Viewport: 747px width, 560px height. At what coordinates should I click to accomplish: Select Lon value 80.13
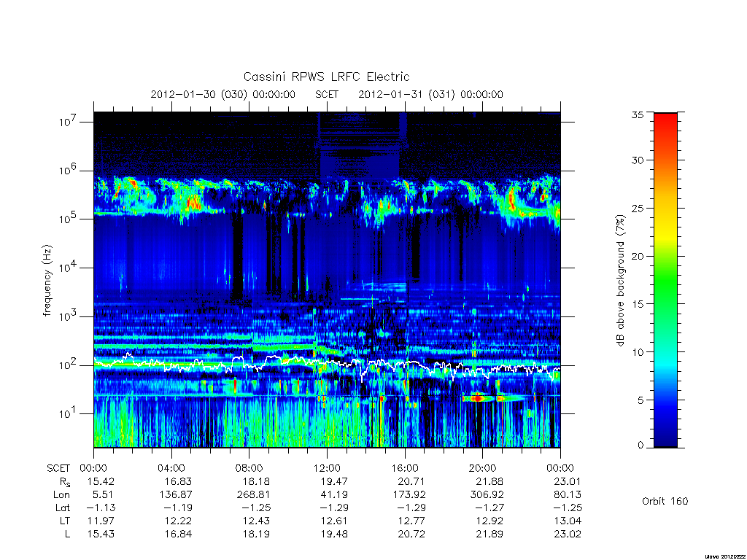[x=568, y=495]
